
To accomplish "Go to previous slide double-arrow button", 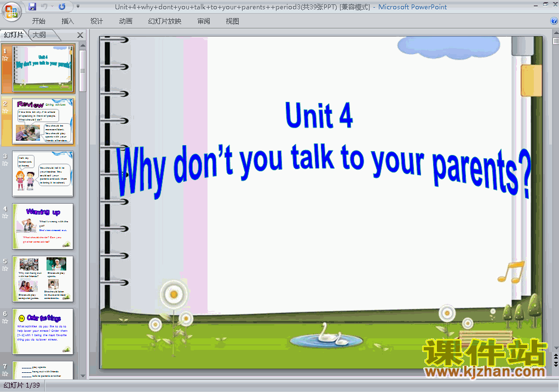I will click(x=556, y=356).
